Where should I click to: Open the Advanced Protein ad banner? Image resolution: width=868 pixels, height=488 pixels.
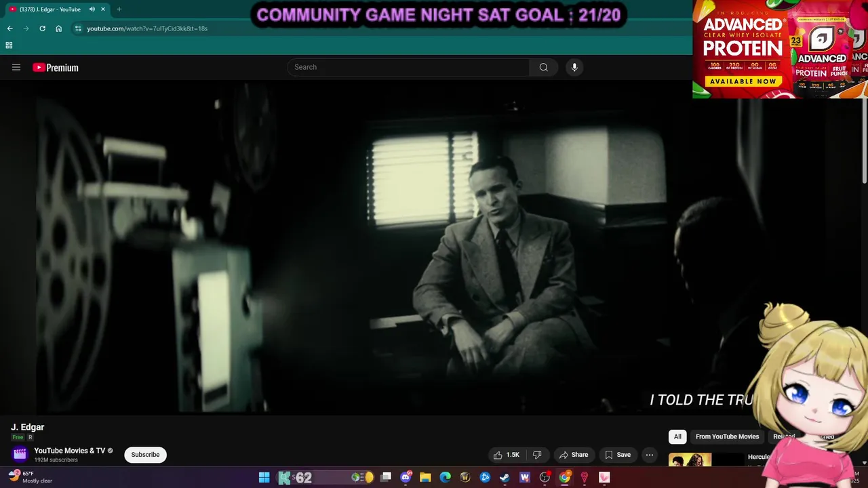tap(780, 49)
